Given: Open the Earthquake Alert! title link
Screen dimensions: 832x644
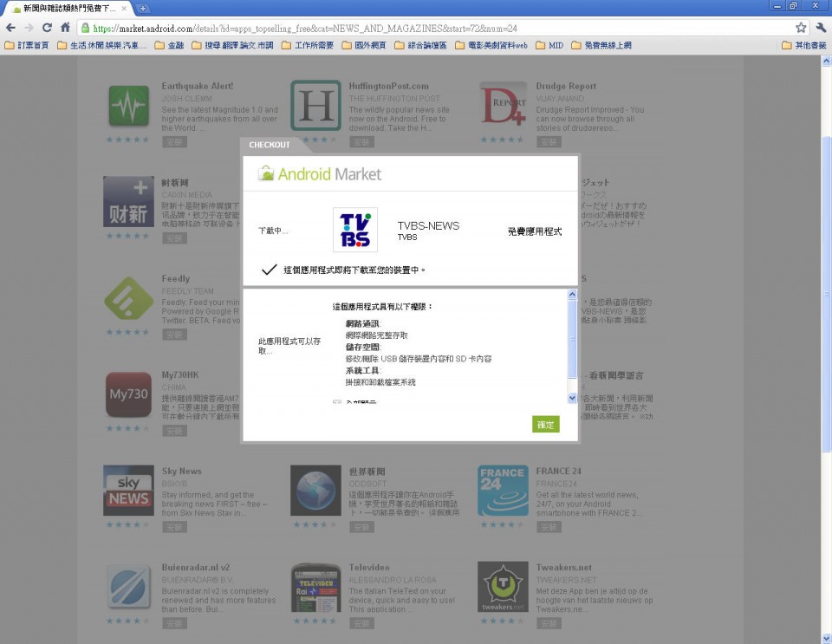Looking at the screenshot, I should 198,86.
